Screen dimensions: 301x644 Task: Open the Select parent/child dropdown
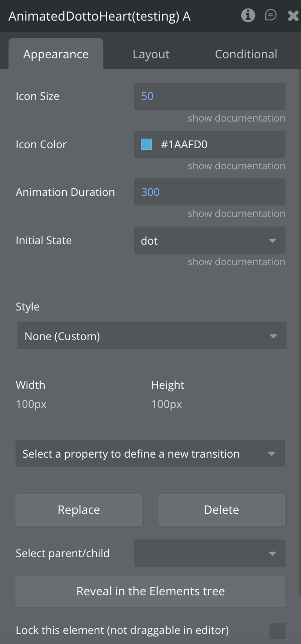click(209, 554)
